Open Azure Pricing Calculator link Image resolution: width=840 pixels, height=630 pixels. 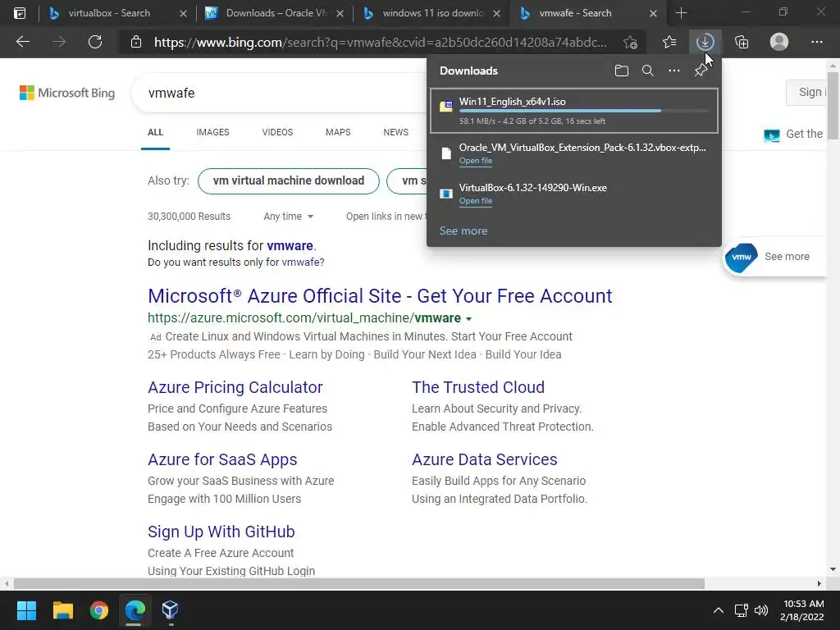pyautogui.click(x=235, y=387)
